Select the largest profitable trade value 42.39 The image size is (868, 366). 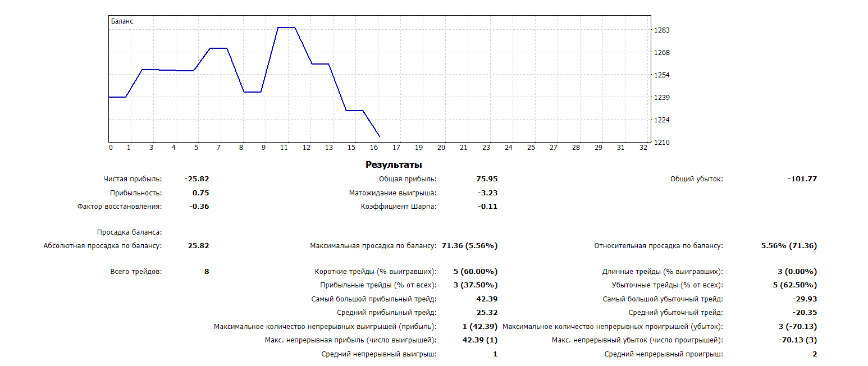pyautogui.click(x=486, y=299)
